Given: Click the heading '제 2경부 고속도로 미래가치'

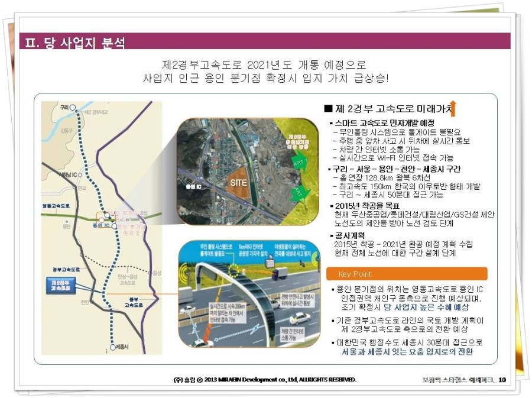Looking at the screenshot, I should pyautogui.click(x=393, y=109).
